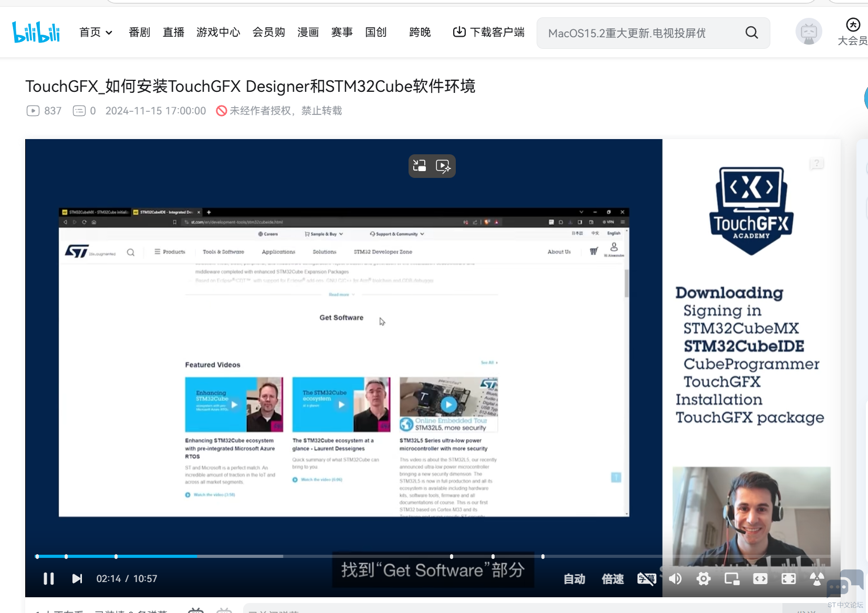Skip to the next video
Image resolution: width=868 pixels, height=613 pixels.
pos(77,578)
